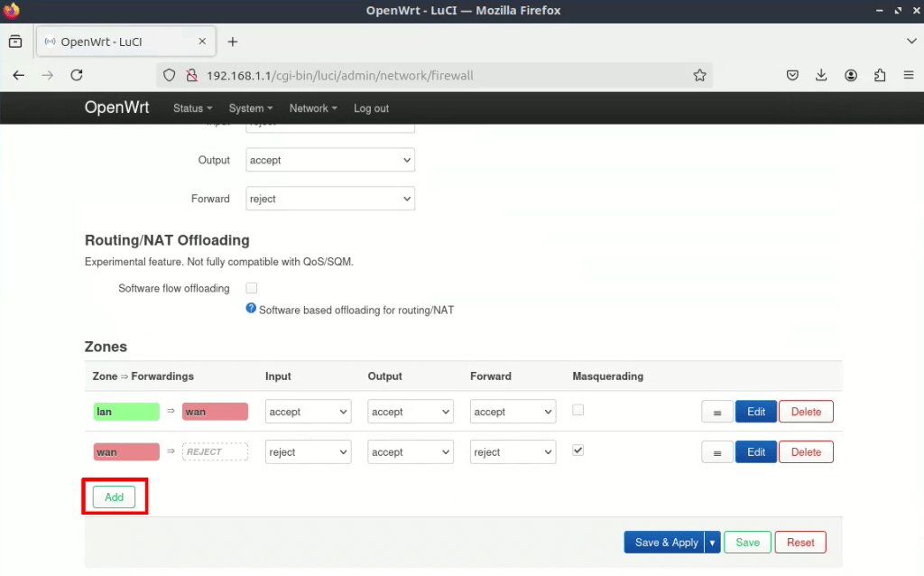
Task: Expand the Save & Apply arrow dropdown
Action: point(713,543)
